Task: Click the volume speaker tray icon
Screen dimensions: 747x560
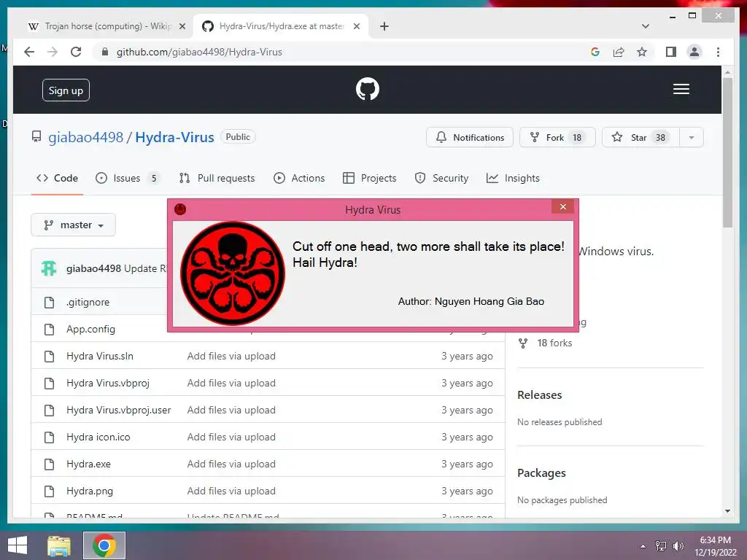Action: point(678,546)
